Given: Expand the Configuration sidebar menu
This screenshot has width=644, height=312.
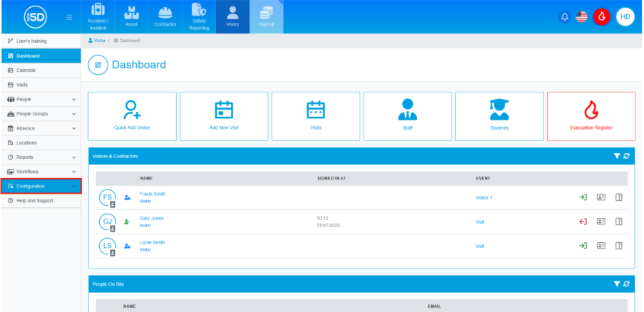Looking at the screenshot, I should pos(41,186).
